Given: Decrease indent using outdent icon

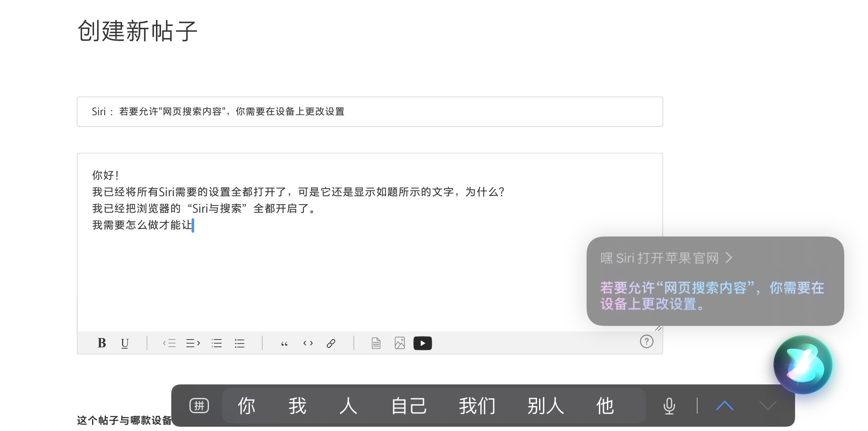Looking at the screenshot, I should click(x=169, y=343).
